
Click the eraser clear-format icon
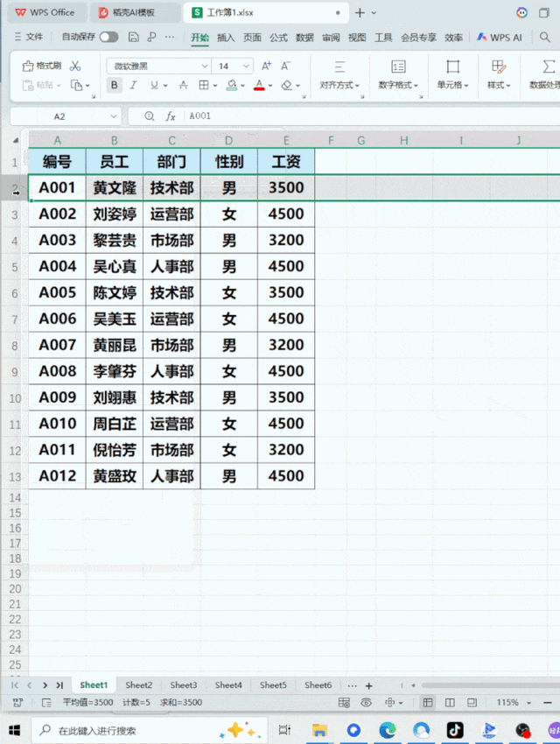[286, 86]
